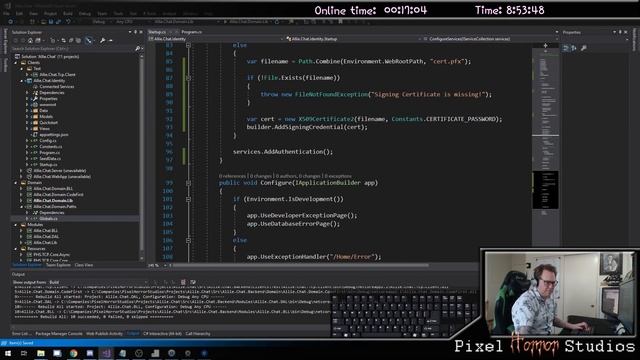The height and width of the screenshot is (360, 640).
Task: Open appsettings.json file
Action: click(x=54, y=135)
